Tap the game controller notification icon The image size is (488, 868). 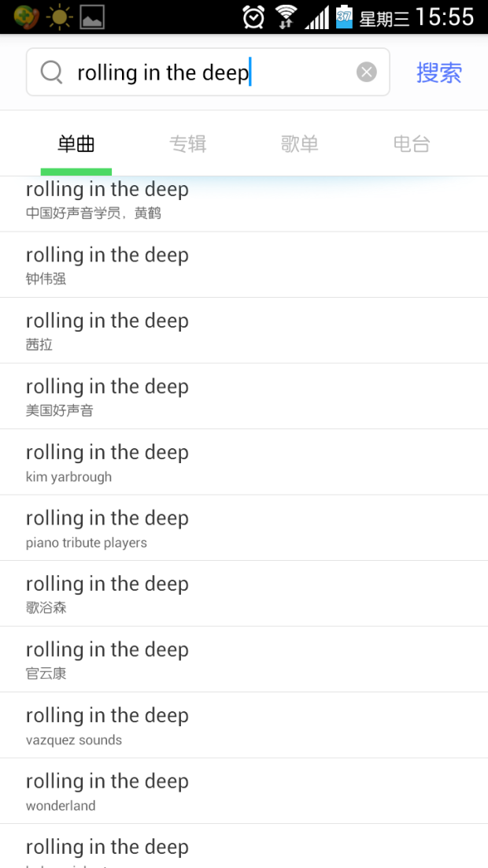point(26,17)
